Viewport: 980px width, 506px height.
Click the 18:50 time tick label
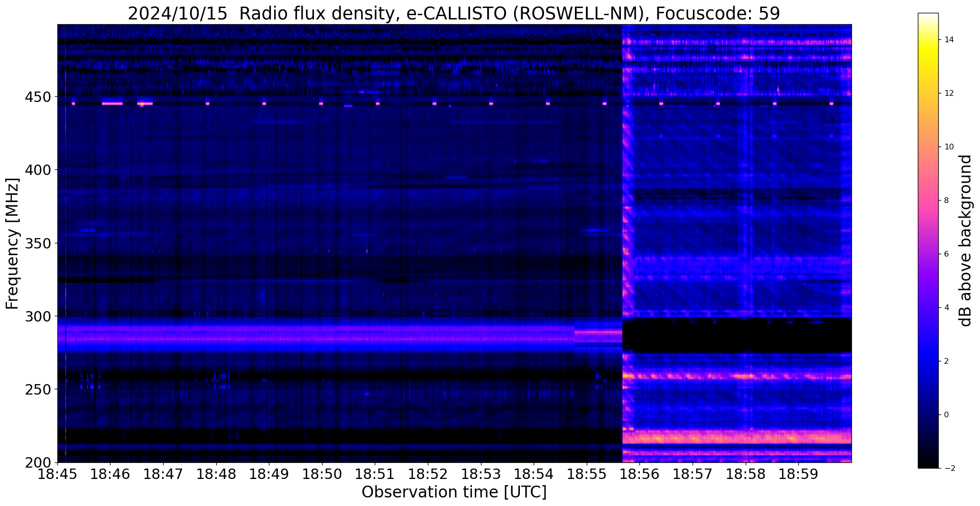coord(323,474)
